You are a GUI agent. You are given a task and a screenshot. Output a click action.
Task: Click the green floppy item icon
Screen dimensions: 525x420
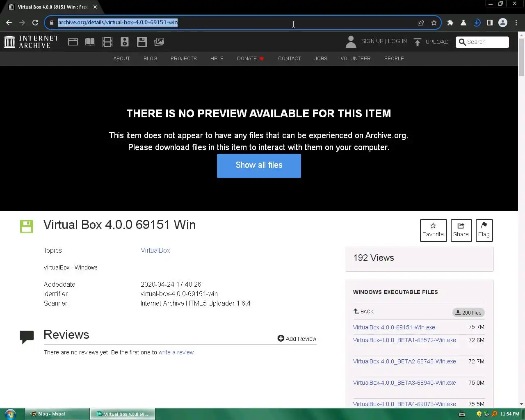(27, 226)
